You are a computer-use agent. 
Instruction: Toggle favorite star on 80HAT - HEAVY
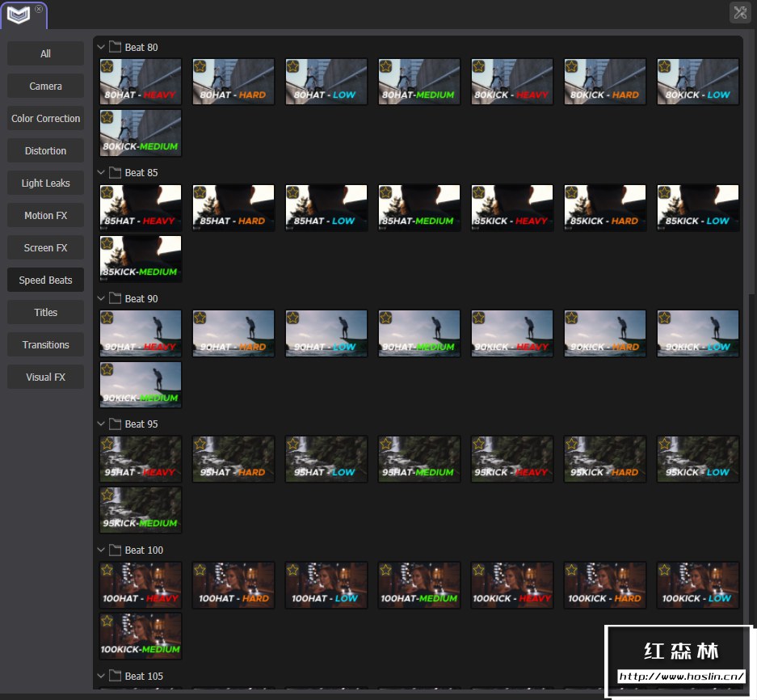(x=107, y=66)
